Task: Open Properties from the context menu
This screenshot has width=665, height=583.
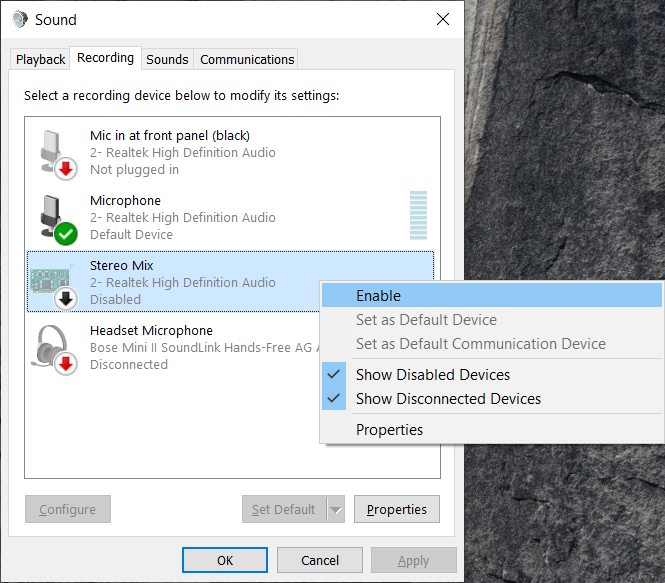Action: tap(389, 430)
